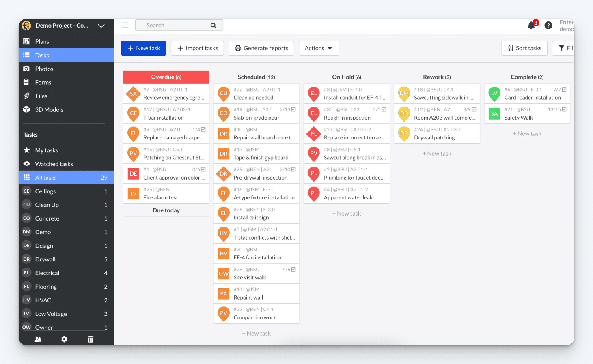The height and width of the screenshot is (364, 593).
Task: Click inside the Search field
Action: pyautogui.click(x=175, y=25)
